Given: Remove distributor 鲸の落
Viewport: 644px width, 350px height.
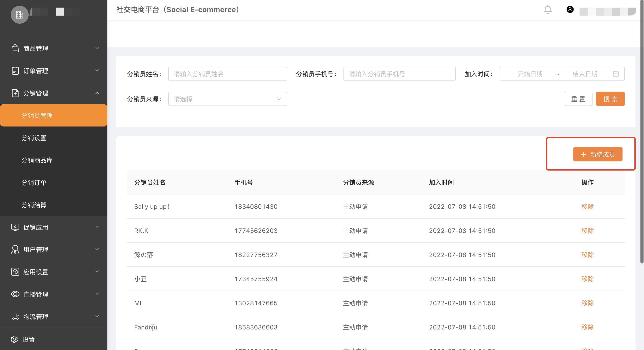Looking at the screenshot, I should tap(587, 255).
